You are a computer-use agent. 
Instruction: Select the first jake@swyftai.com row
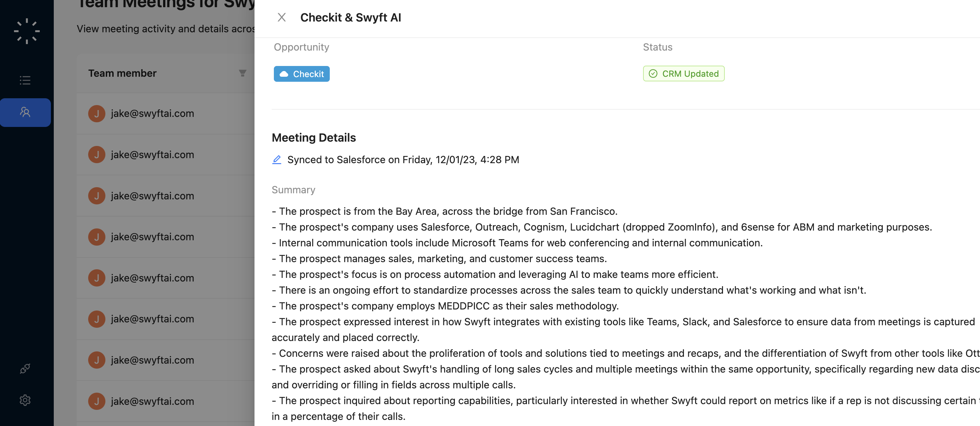pos(152,113)
